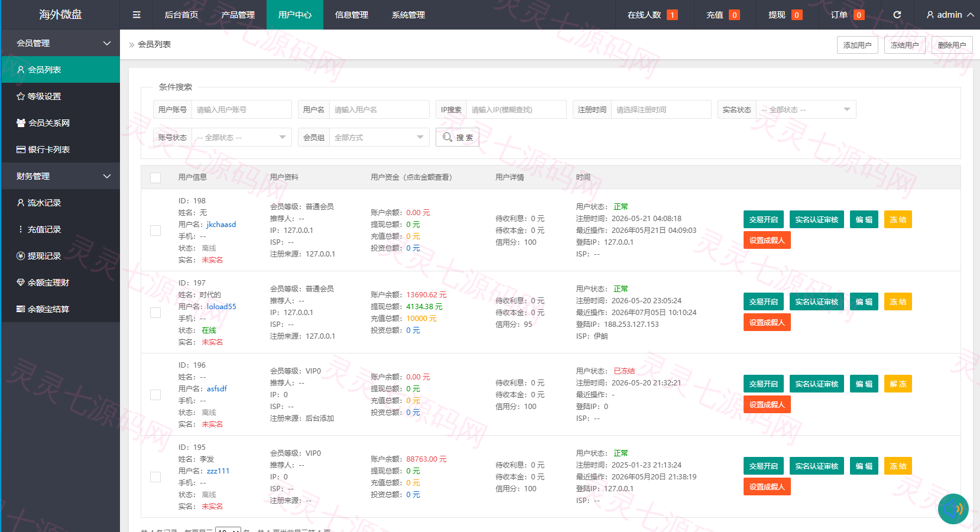The image size is (980, 532).
Task: Click the 添加用户 button
Action: pos(858,45)
